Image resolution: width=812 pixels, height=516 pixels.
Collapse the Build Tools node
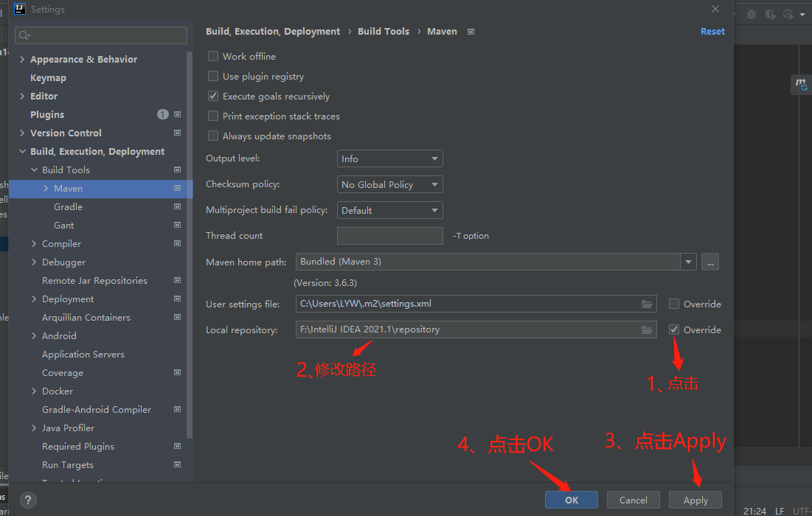(34, 170)
